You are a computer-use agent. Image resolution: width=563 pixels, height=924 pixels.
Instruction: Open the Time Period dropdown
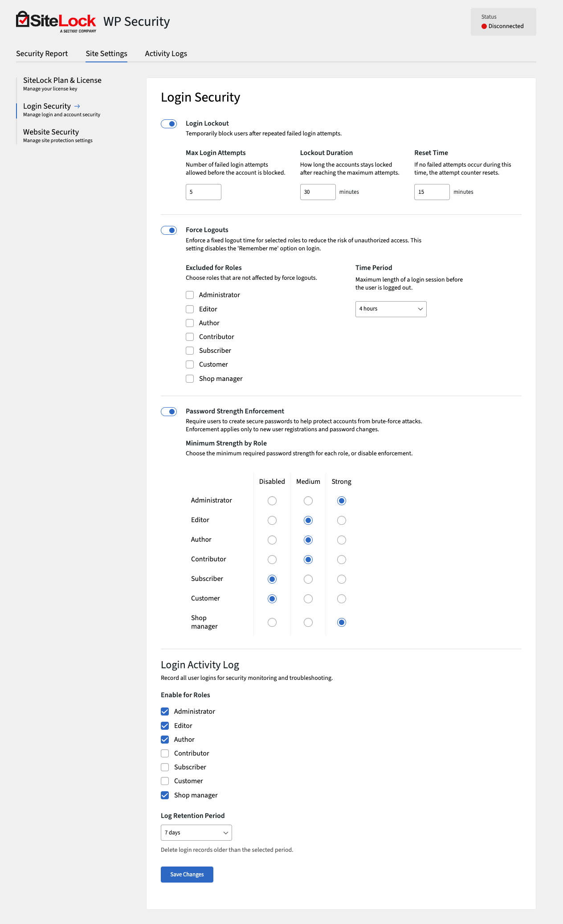coord(391,309)
